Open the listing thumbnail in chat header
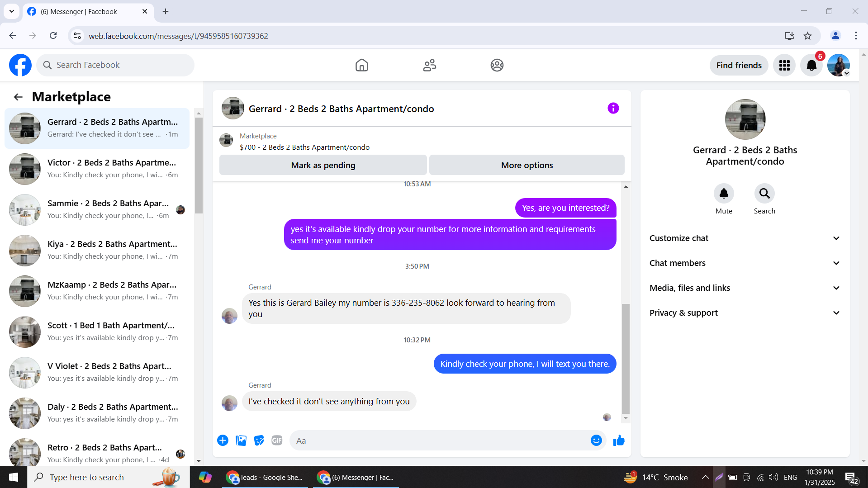The width and height of the screenshot is (868, 488). pyautogui.click(x=233, y=109)
